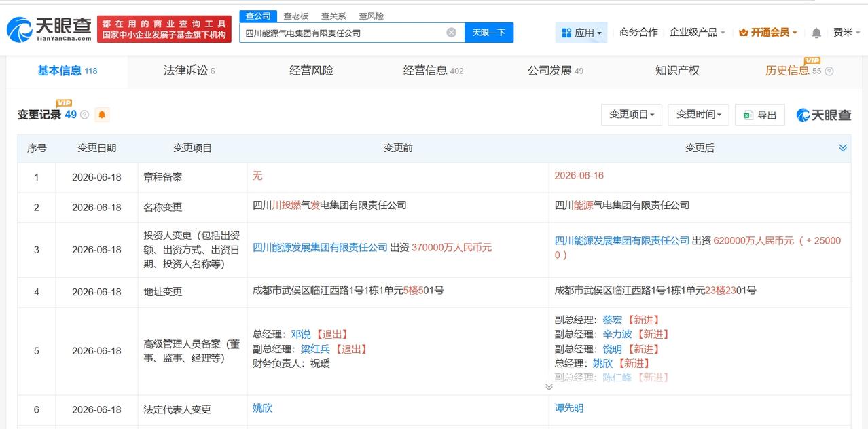Switch to the 经营信息 tab
This screenshot has height=429, width=868.
pos(433,71)
